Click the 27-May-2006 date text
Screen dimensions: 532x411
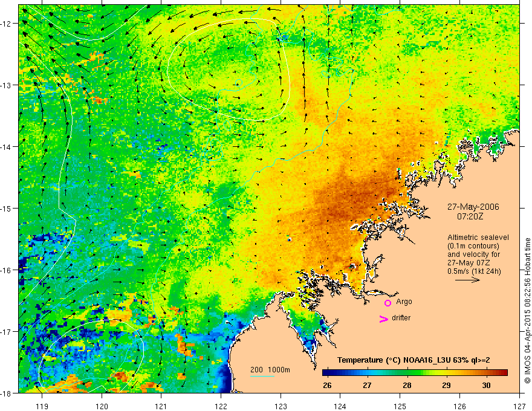click(473, 207)
